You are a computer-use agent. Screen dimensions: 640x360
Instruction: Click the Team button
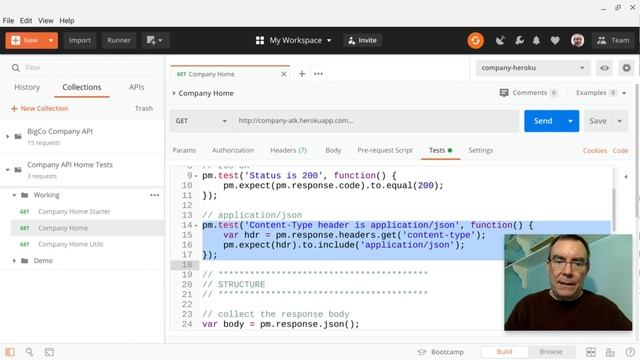(613, 40)
